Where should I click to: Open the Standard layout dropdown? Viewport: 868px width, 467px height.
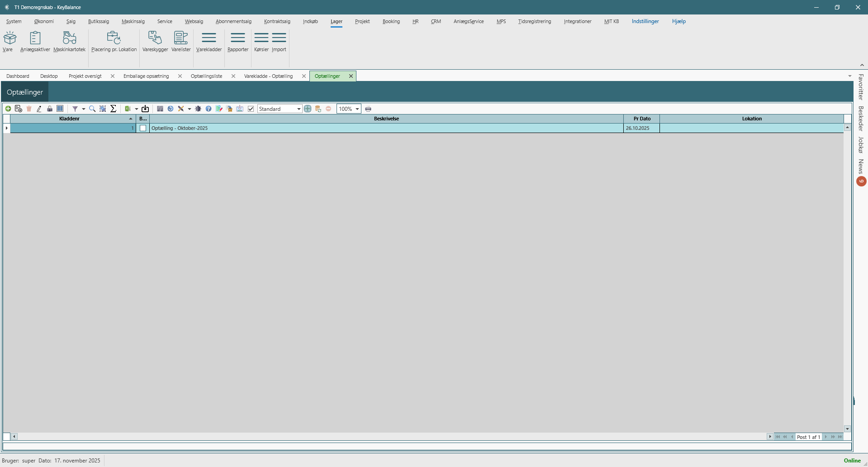click(x=299, y=109)
